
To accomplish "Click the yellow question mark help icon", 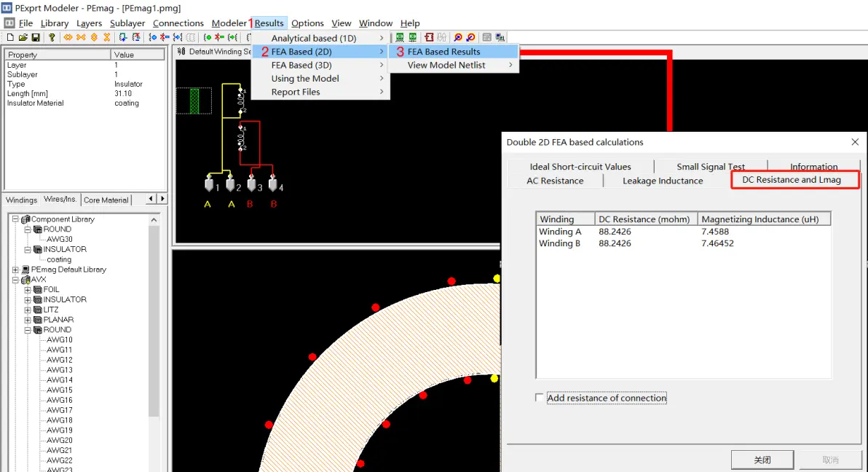I will click(x=52, y=37).
